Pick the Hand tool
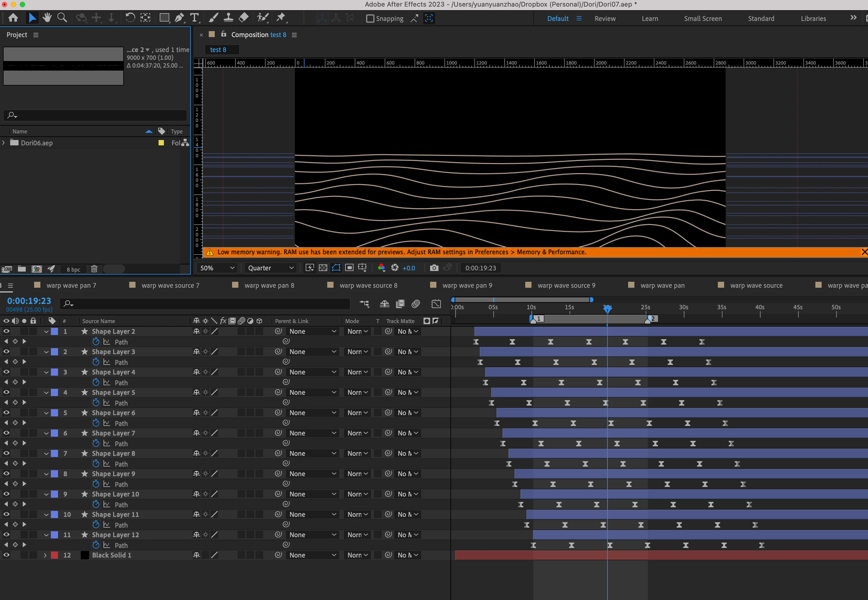Image resolution: width=868 pixels, height=600 pixels. coord(47,18)
